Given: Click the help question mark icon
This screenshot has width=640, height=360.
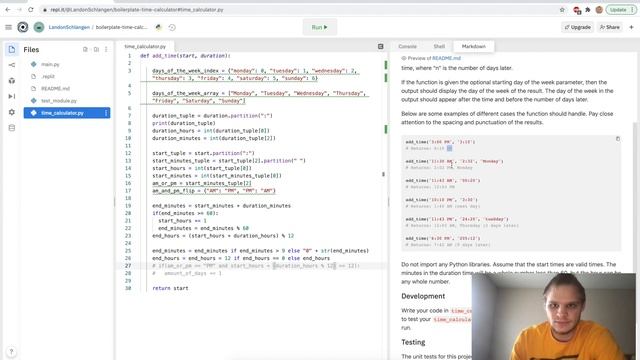Looking at the screenshot, I should [x=11, y=351].
